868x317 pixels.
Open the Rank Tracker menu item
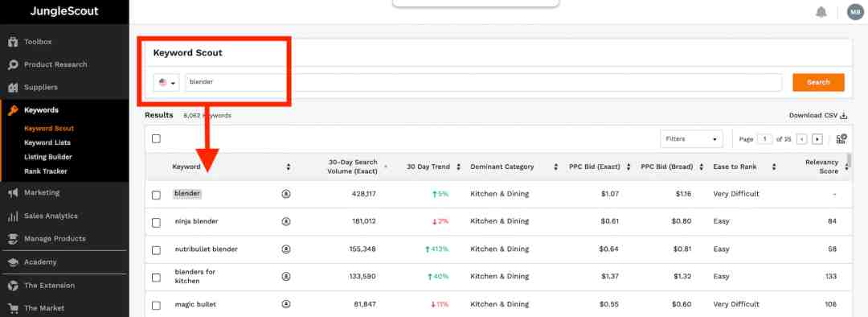coord(45,171)
